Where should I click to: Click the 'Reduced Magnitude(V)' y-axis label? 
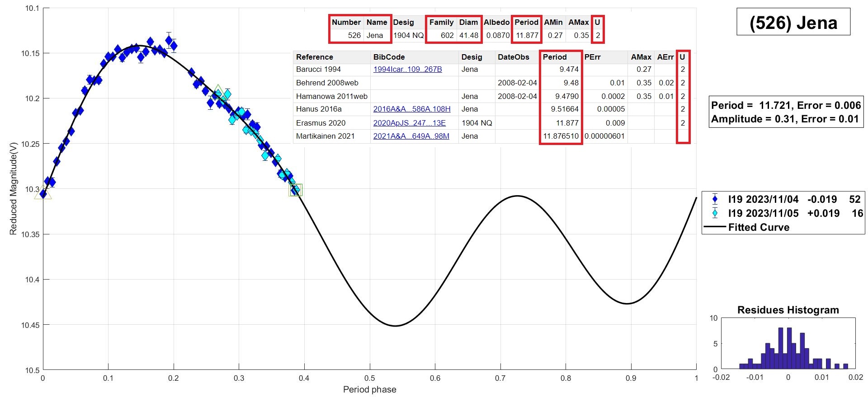[x=13, y=188]
